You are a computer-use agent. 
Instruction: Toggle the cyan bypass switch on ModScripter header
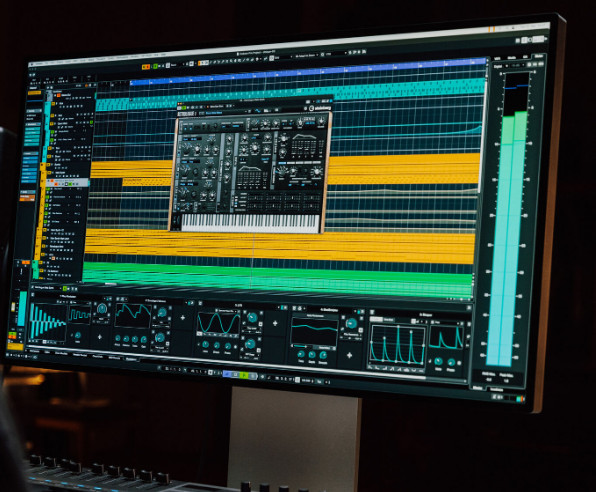pos(360,311)
